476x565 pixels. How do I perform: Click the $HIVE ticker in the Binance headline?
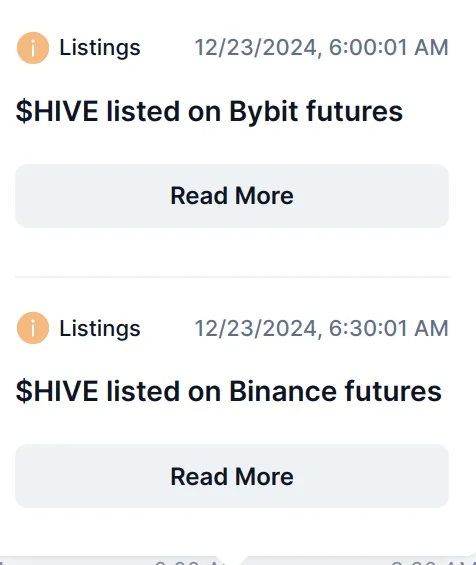pos(57,391)
